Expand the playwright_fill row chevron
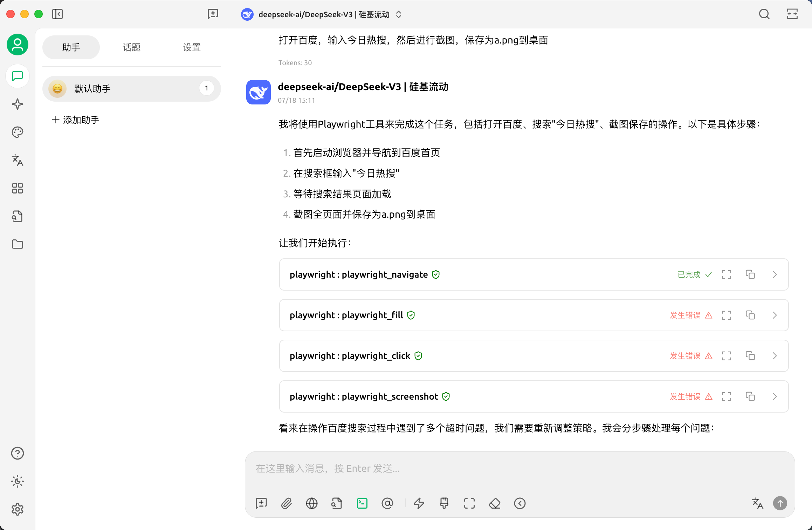Image resolution: width=812 pixels, height=530 pixels. point(775,315)
